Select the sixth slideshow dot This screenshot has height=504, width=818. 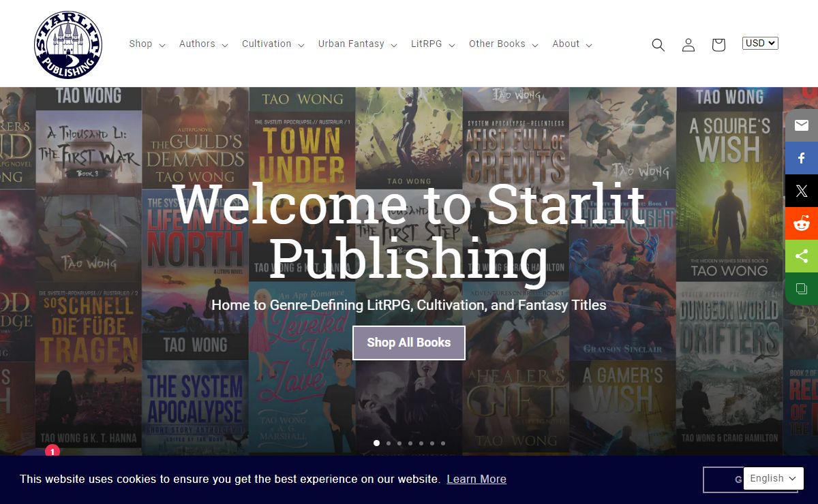pos(431,443)
